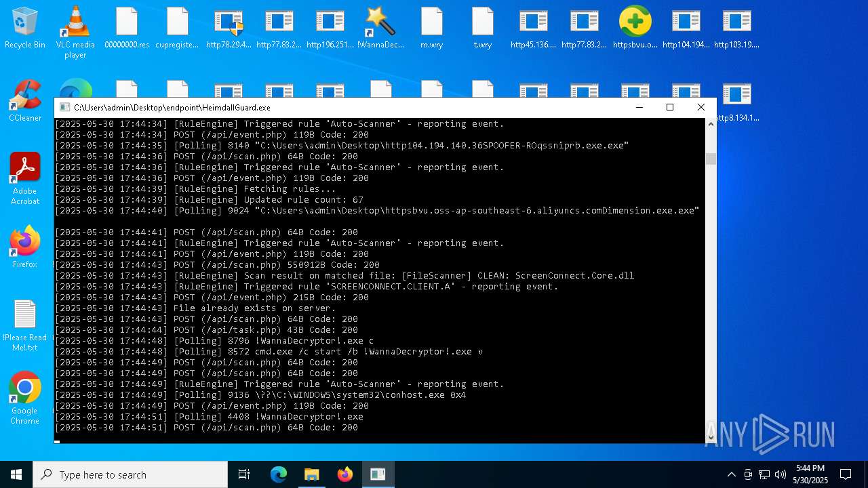Select the t.wry file icon
The height and width of the screenshot is (488, 868).
coord(482,28)
